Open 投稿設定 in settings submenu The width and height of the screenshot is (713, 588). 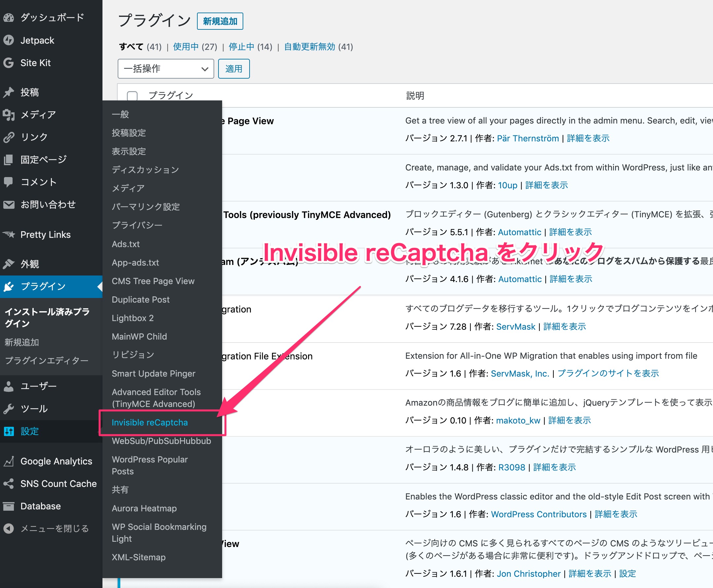[129, 133]
